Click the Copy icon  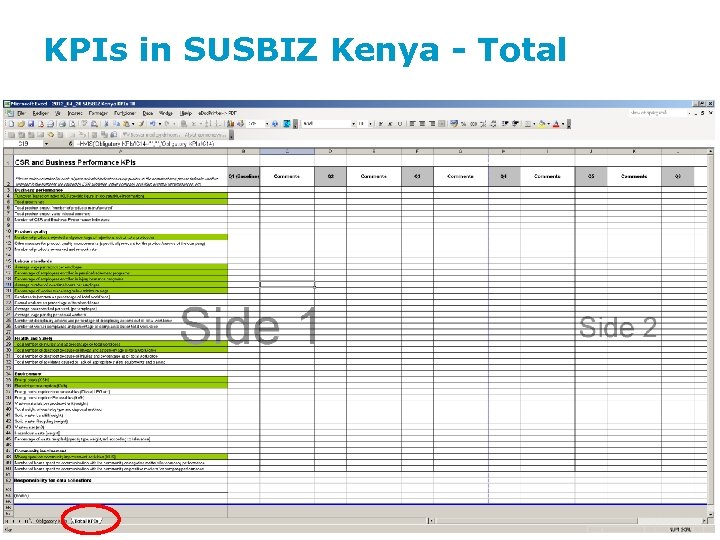pos(117,124)
